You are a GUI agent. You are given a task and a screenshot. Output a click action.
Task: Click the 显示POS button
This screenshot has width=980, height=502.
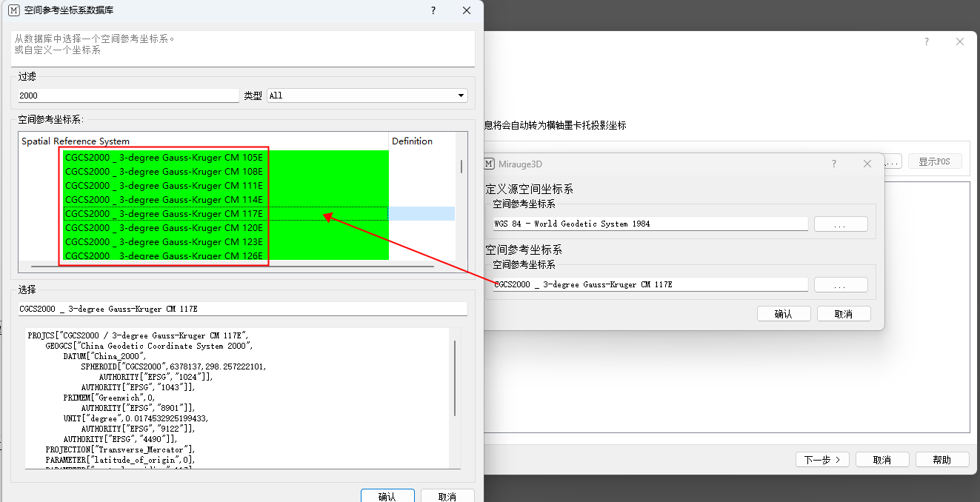(935, 161)
